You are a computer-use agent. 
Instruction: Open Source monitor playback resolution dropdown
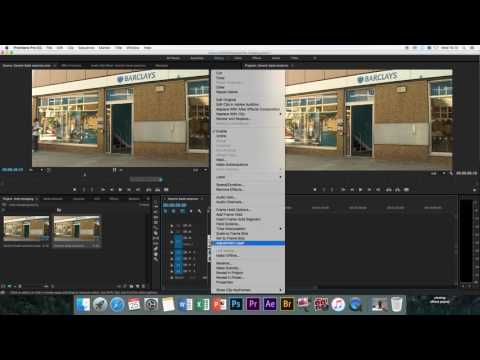click(199, 170)
